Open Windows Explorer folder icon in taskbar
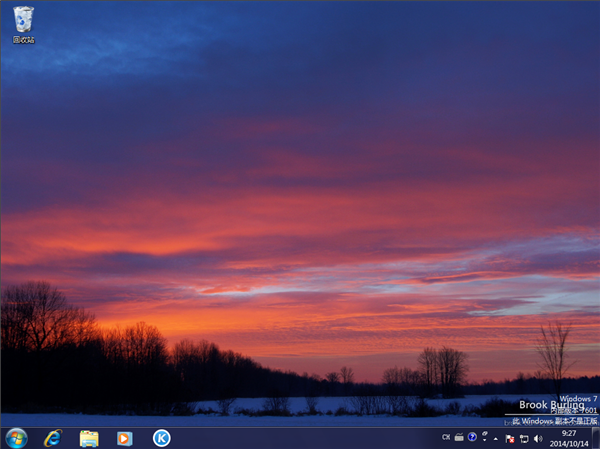 [89, 438]
